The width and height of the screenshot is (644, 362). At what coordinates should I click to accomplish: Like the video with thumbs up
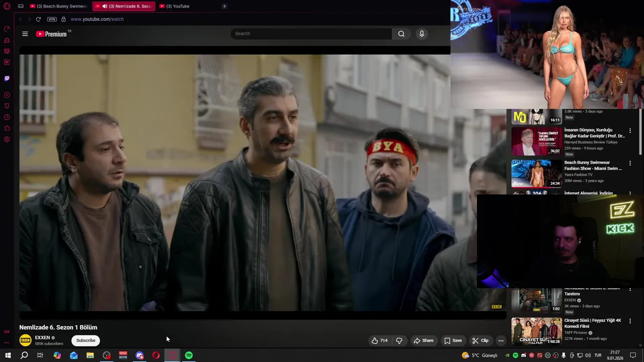[x=379, y=340]
